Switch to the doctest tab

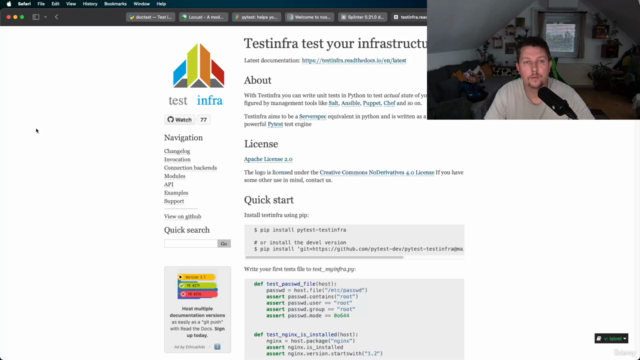(151, 17)
